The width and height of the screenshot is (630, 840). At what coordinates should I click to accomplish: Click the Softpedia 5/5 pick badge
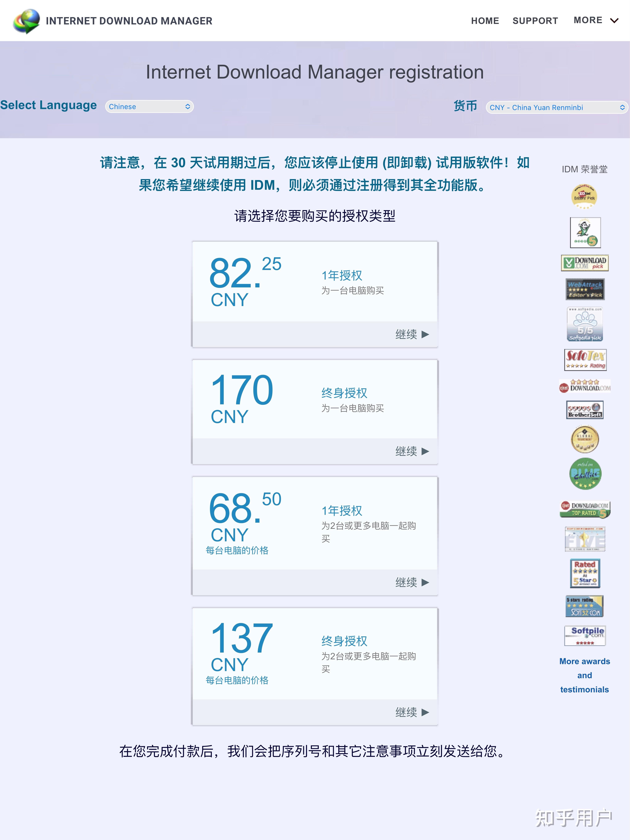tap(585, 324)
